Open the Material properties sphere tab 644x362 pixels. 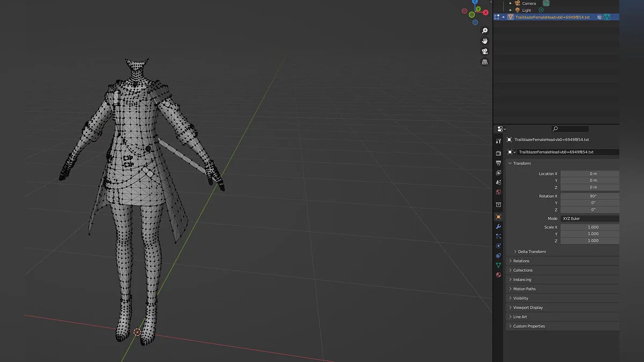(499, 275)
